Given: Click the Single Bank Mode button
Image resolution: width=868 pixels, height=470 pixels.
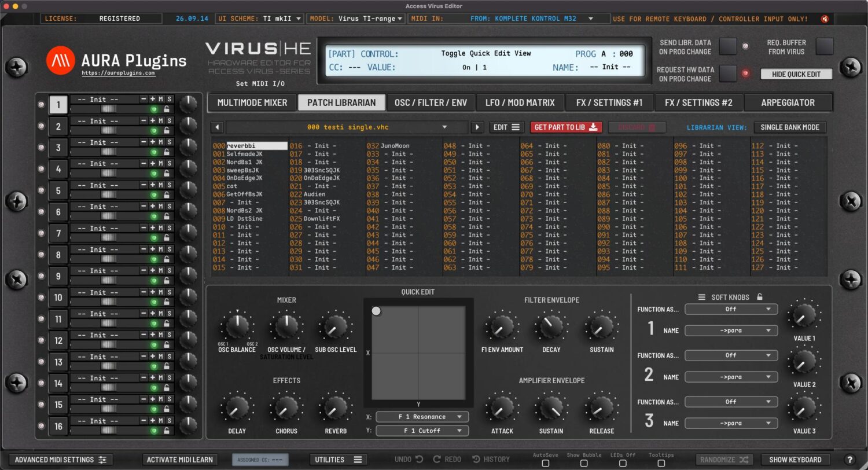Looking at the screenshot, I should pyautogui.click(x=790, y=127).
